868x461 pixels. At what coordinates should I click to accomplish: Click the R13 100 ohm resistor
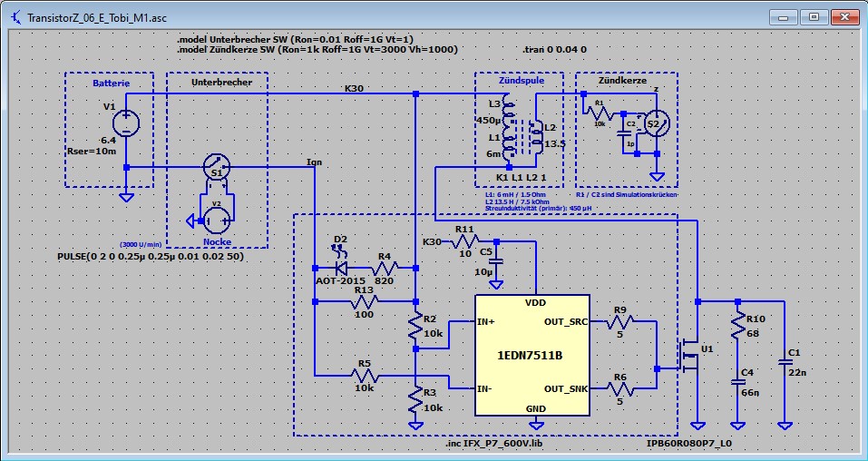[x=366, y=302]
